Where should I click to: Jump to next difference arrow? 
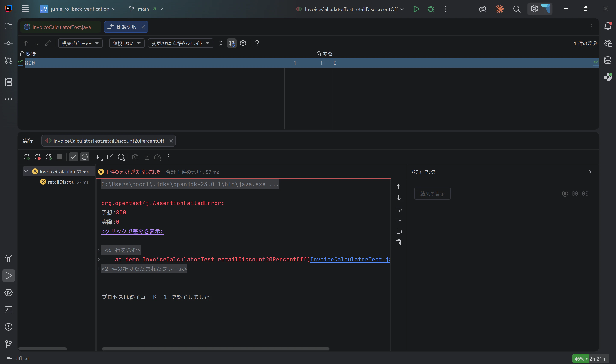pos(37,43)
